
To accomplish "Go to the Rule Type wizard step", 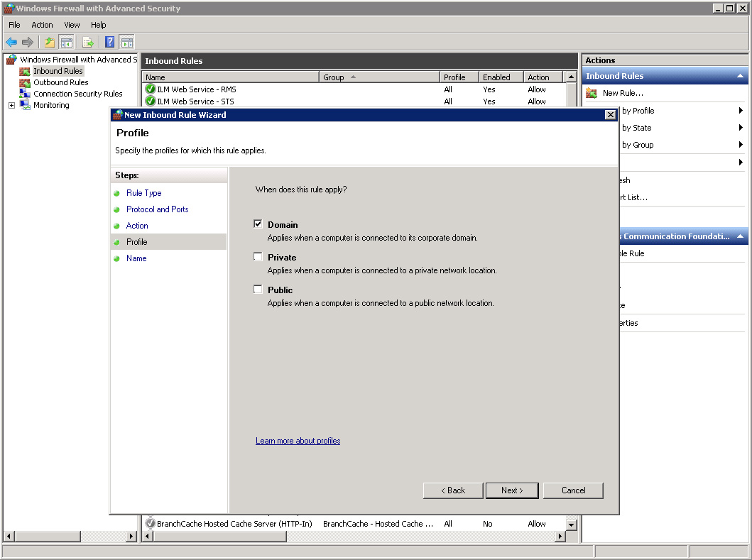I will 144,193.
